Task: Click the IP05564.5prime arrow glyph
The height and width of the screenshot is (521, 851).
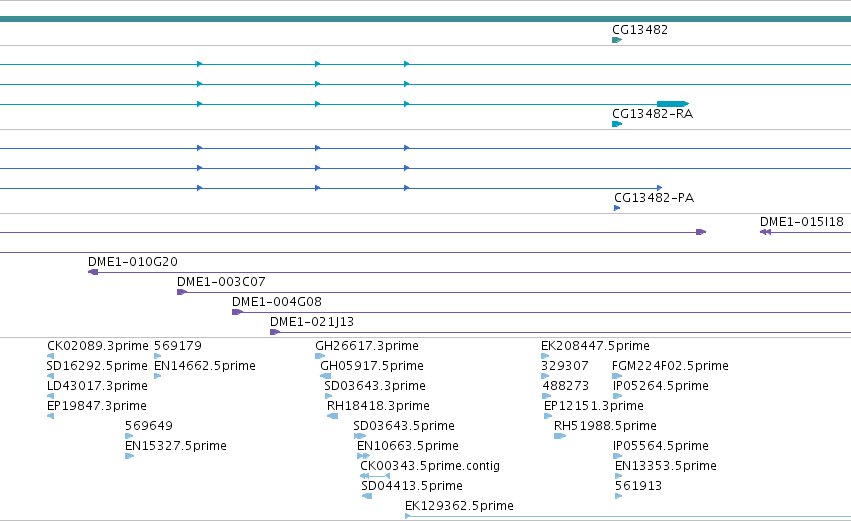Action: coord(618,456)
